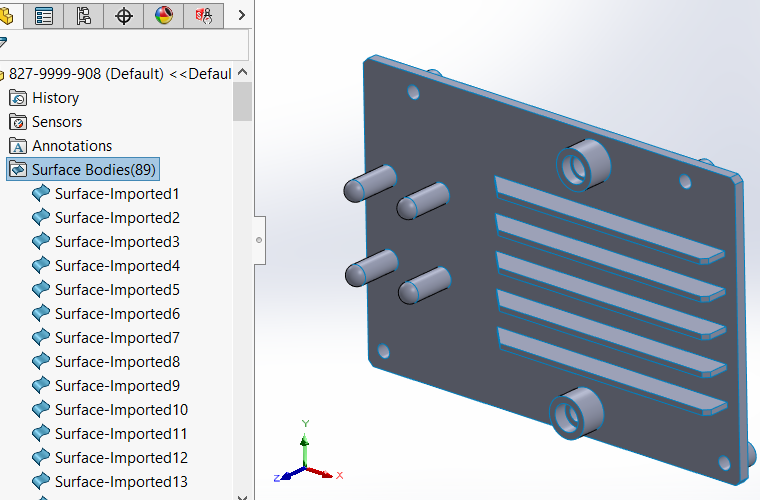The width and height of the screenshot is (760, 500).
Task: Select Surface Bodies(89) folder label
Action: click(x=94, y=170)
